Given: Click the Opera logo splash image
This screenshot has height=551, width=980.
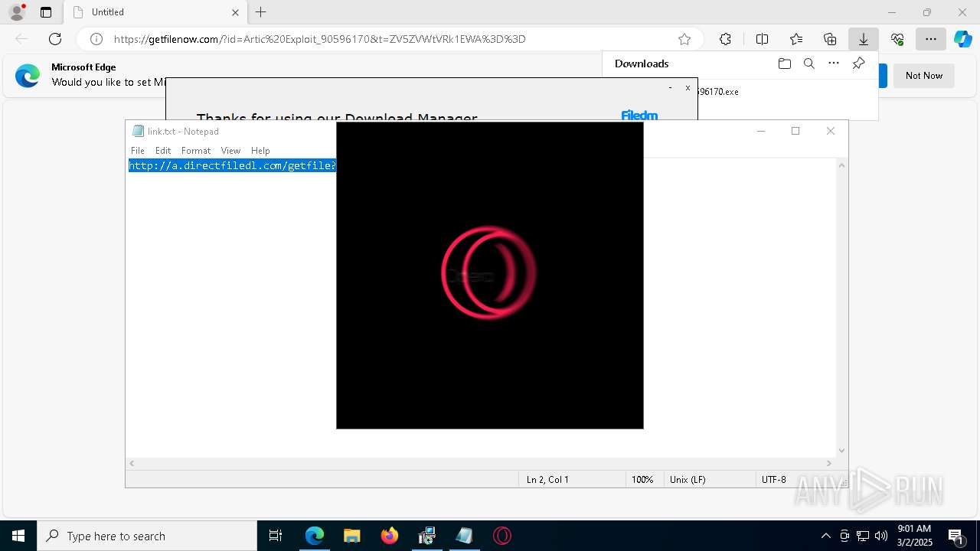Looking at the screenshot, I should [488, 273].
